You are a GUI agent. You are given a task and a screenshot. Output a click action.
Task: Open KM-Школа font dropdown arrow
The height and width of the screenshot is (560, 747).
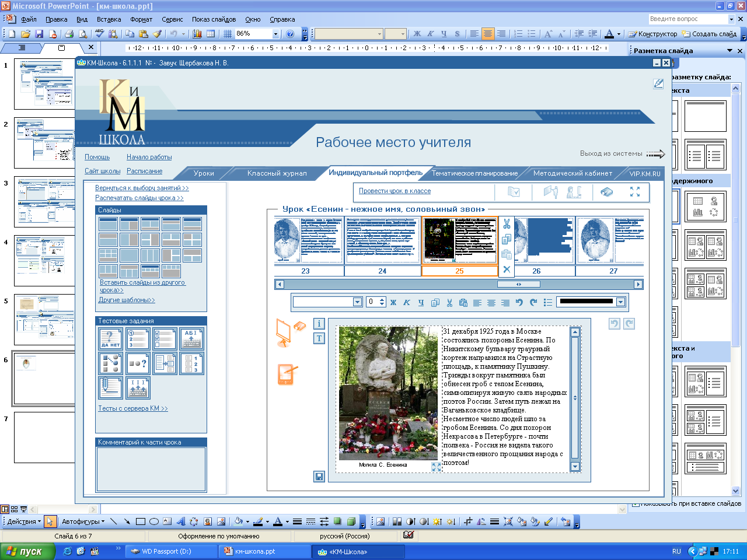pos(358,302)
